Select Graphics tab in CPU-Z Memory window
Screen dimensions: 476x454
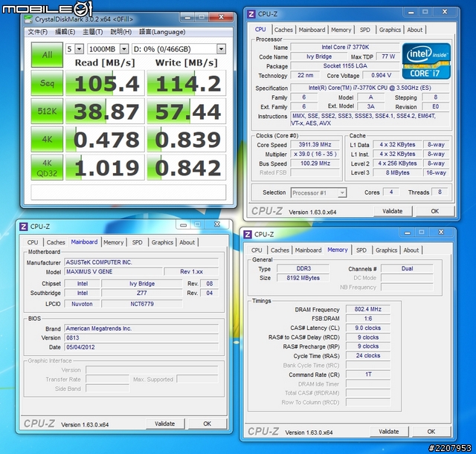pos(386,250)
